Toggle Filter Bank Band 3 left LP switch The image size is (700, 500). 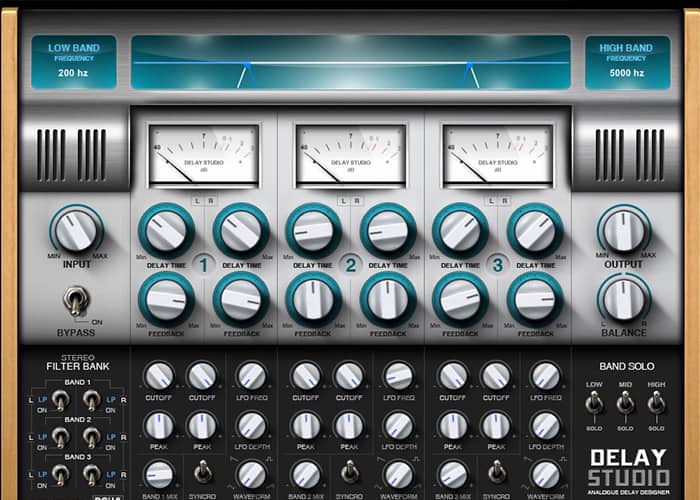tap(60, 475)
